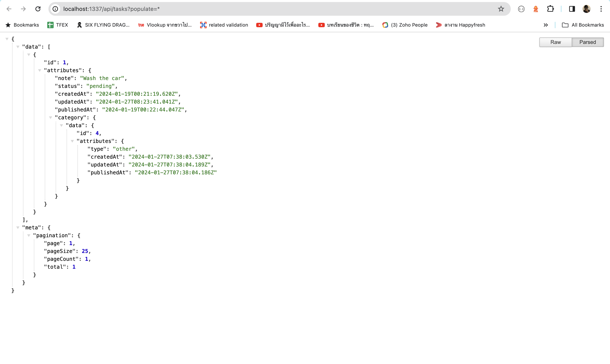Switch to Raw JSON view
This screenshot has width=610, height=364.
click(x=556, y=42)
